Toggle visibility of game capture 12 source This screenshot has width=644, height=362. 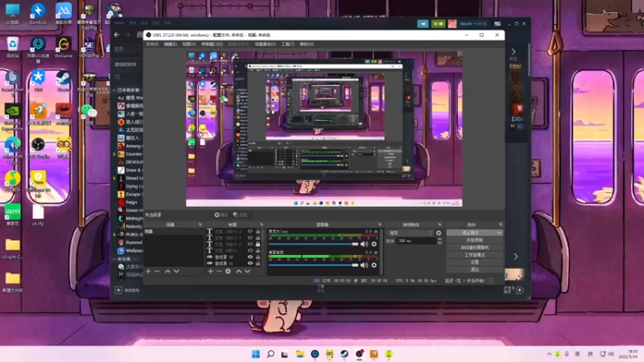coord(250,257)
